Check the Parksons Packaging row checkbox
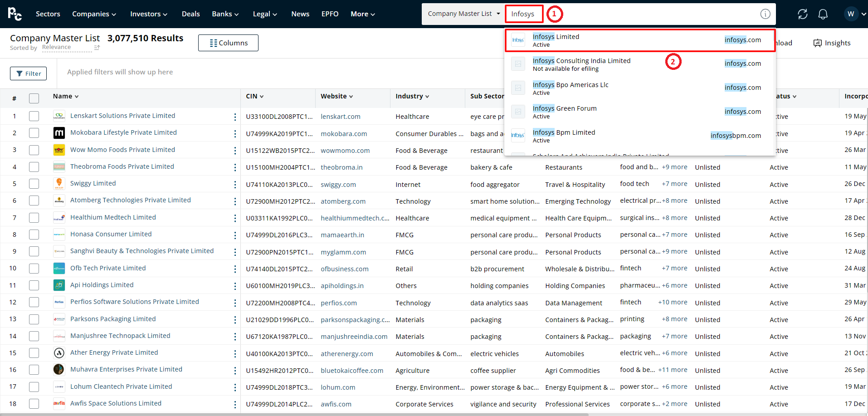The image size is (868, 416). coord(34,319)
